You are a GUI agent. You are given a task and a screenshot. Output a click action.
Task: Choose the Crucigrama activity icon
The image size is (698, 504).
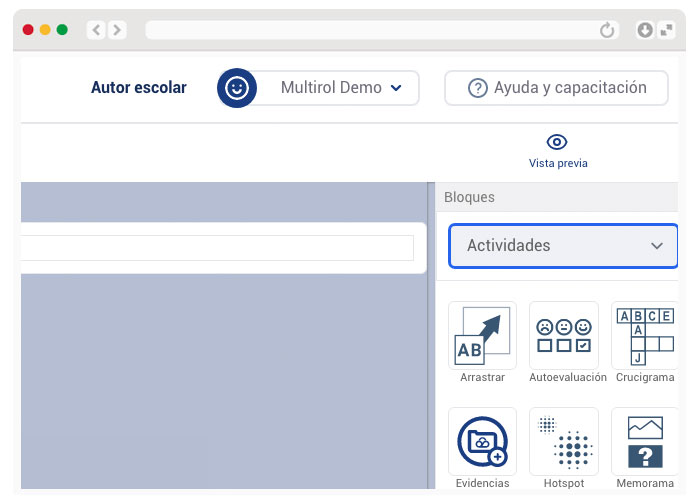645,336
